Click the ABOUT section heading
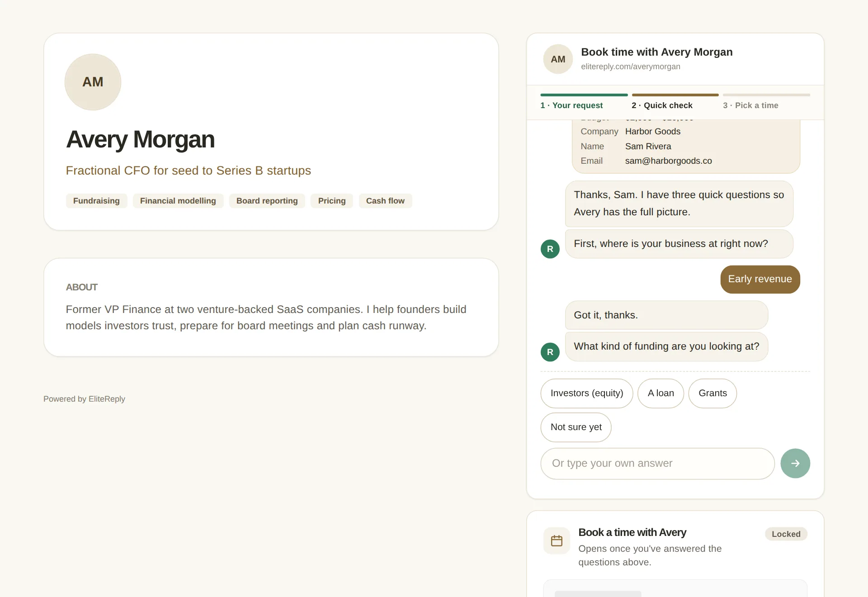Image resolution: width=868 pixels, height=597 pixels. click(x=81, y=287)
